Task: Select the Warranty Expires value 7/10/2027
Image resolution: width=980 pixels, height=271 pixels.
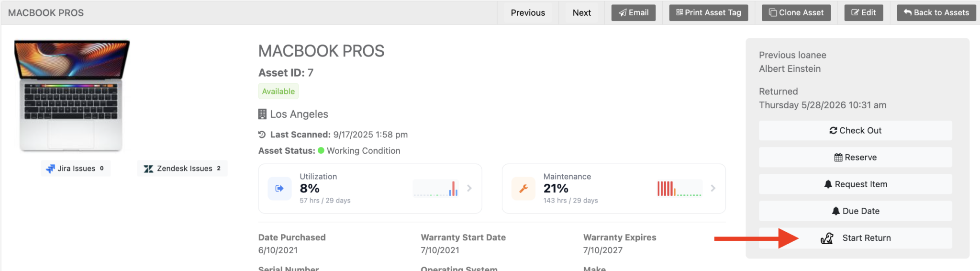Action: point(603,250)
